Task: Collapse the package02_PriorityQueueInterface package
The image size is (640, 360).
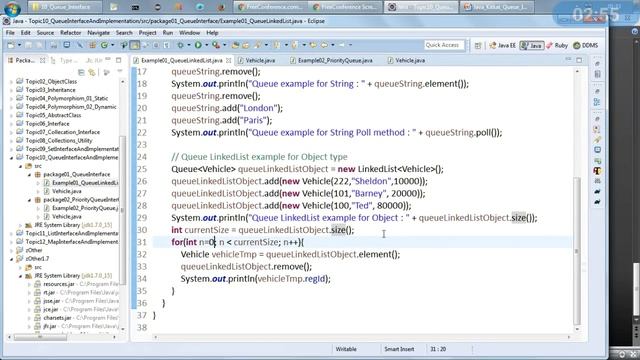Action: [29, 200]
